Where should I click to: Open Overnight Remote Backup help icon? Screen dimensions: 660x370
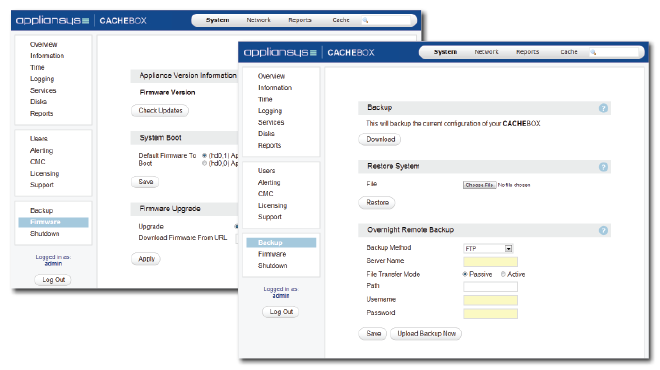(x=603, y=230)
